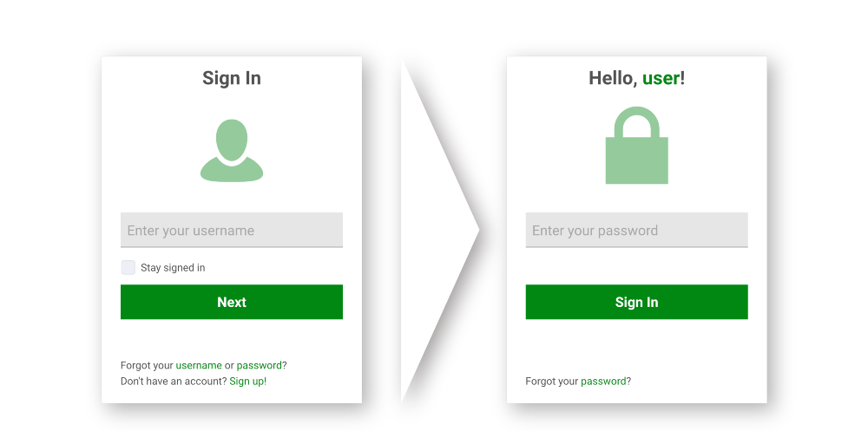Follow the 'Sign up!' link
The height and width of the screenshot is (444, 868).
(247, 381)
